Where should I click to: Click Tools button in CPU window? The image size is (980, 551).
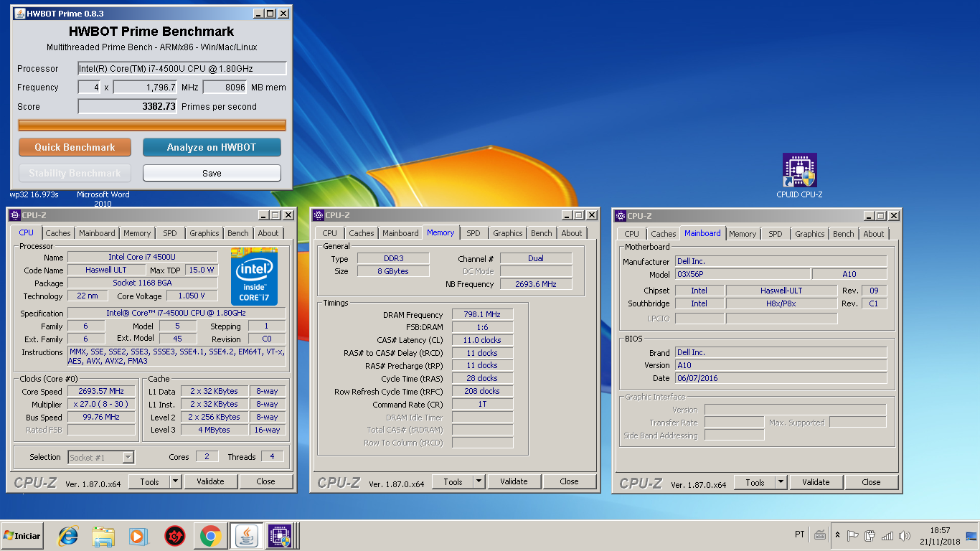(150, 482)
